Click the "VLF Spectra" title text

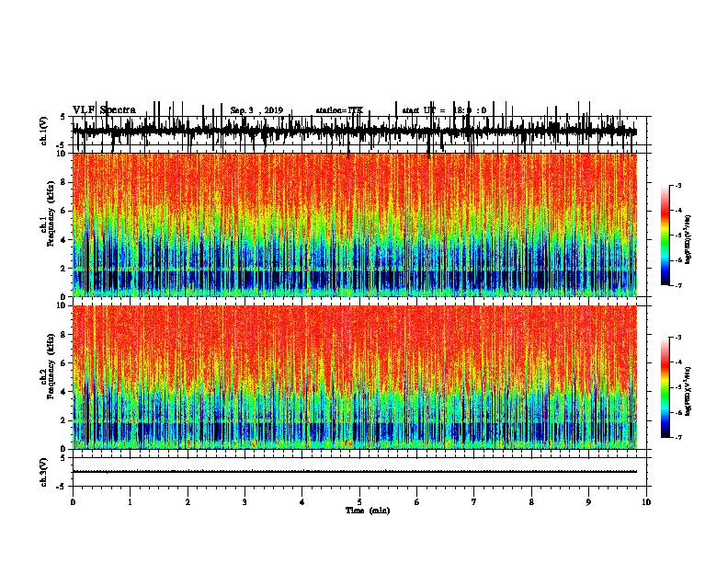click(x=104, y=109)
